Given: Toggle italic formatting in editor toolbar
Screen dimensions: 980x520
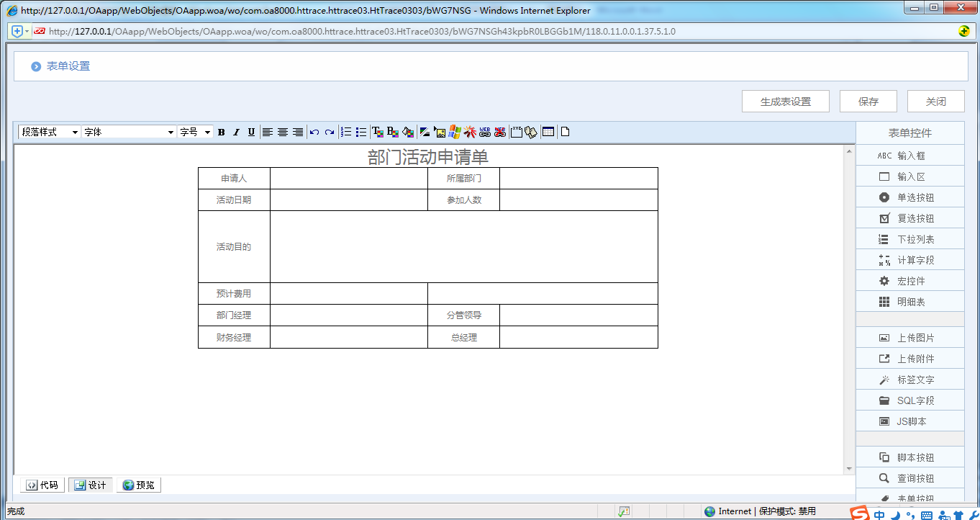Looking at the screenshot, I should tap(236, 132).
